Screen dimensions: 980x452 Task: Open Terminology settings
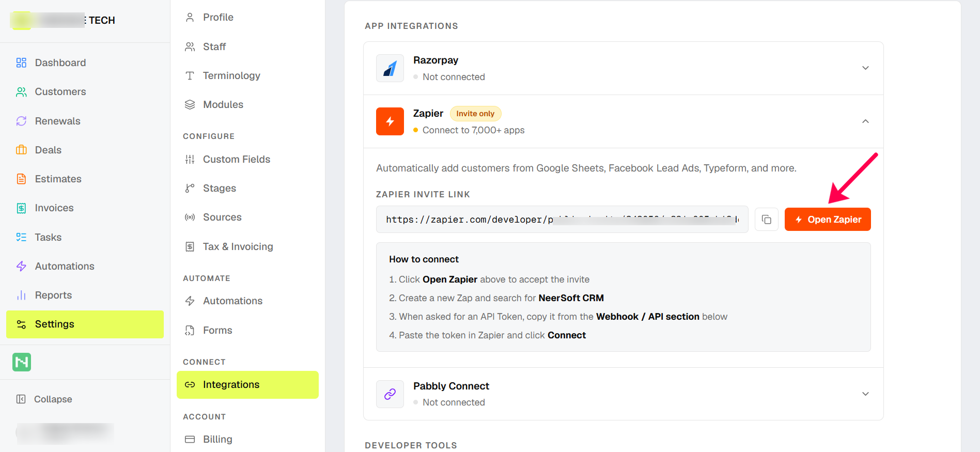(247, 76)
